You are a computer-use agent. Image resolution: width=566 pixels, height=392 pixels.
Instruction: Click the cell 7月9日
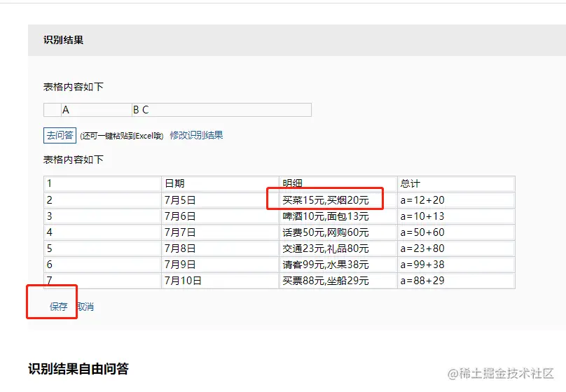[220, 265]
